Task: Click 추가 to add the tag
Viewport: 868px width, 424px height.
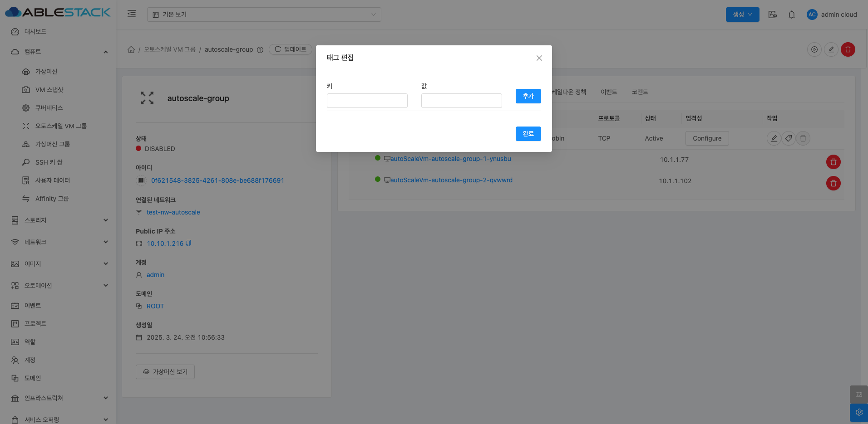Action: click(x=528, y=96)
